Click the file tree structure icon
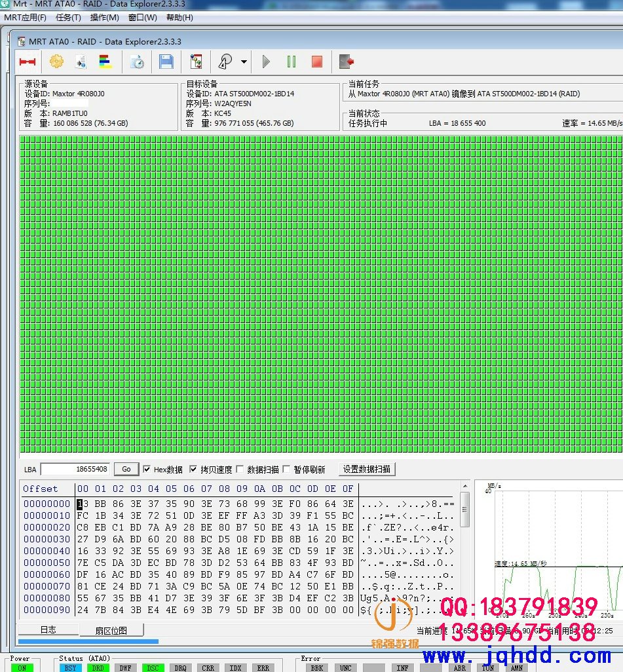This screenshot has width=623, height=672. (196, 62)
